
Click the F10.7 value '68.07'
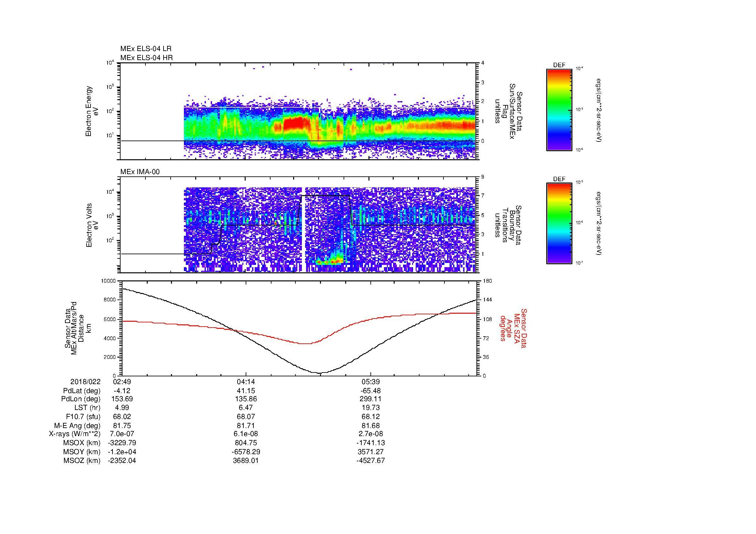(246, 416)
